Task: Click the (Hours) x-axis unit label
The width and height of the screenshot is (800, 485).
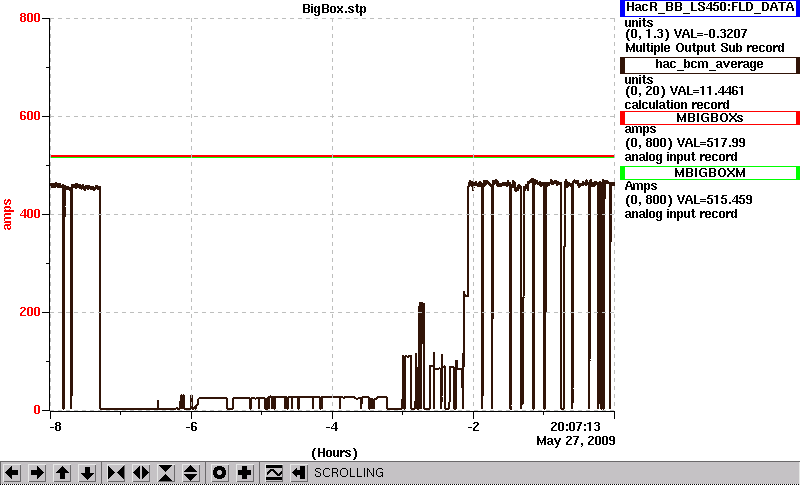Action: pyautogui.click(x=334, y=453)
